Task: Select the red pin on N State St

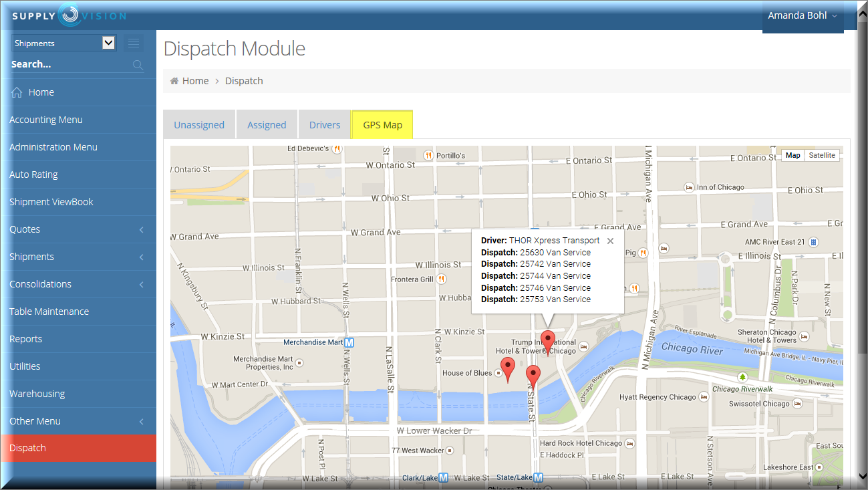Action: [533, 378]
